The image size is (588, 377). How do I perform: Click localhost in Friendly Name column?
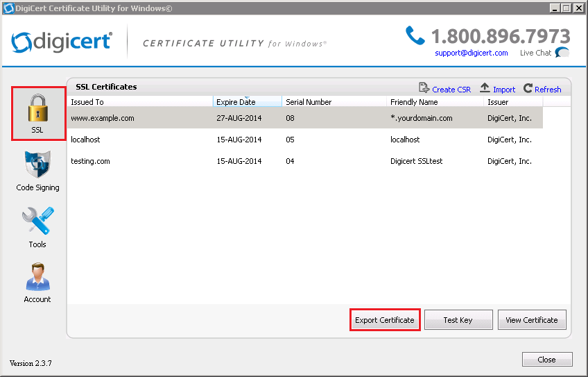(x=405, y=140)
